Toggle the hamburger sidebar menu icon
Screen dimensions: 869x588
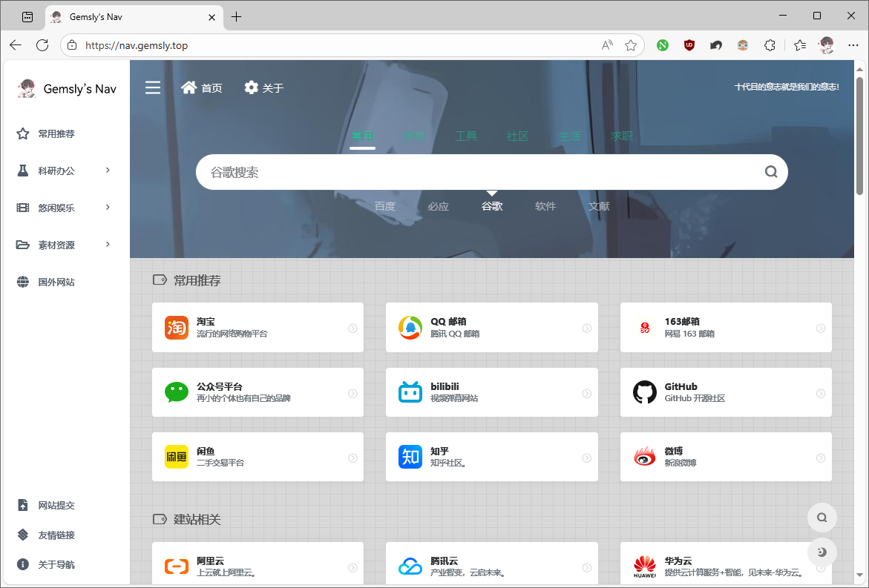coord(152,87)
